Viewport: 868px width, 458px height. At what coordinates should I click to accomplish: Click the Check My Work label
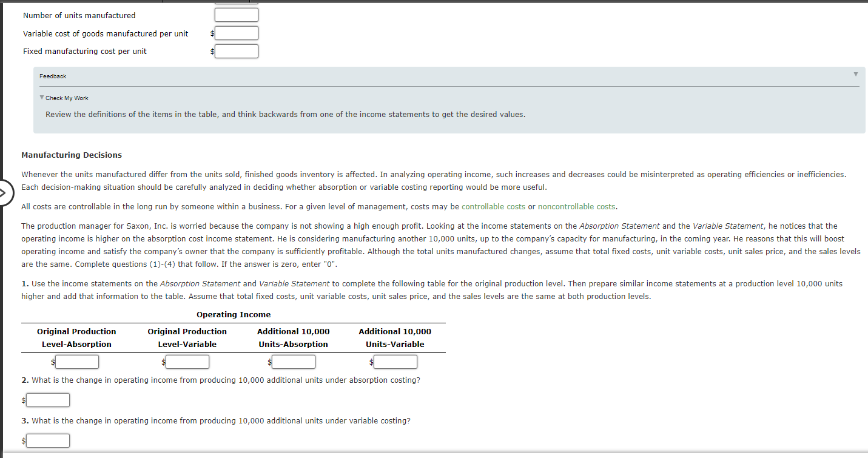click(67, 98)
